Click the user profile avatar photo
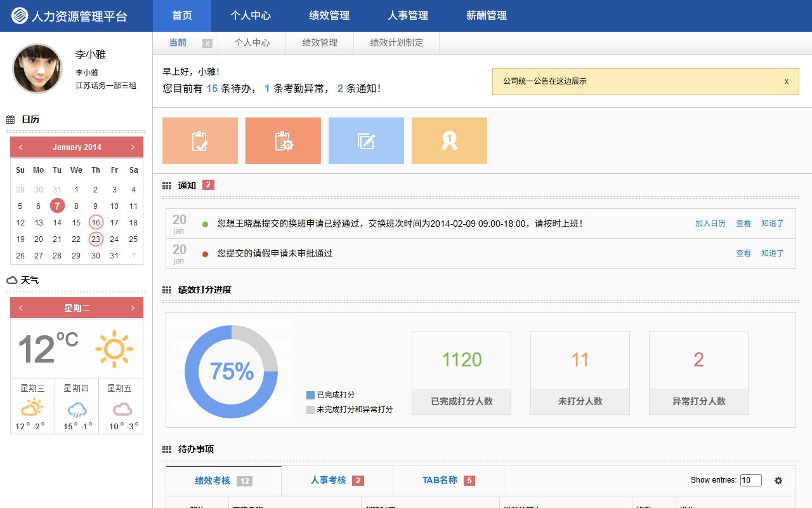The width and height of the screenshot is (812, 508). [x=37, y=69]
